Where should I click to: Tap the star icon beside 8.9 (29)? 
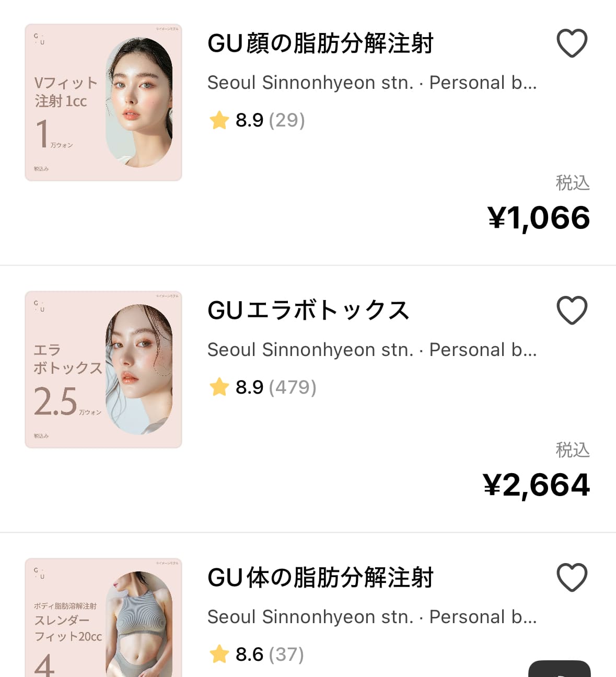coord(219,120)
